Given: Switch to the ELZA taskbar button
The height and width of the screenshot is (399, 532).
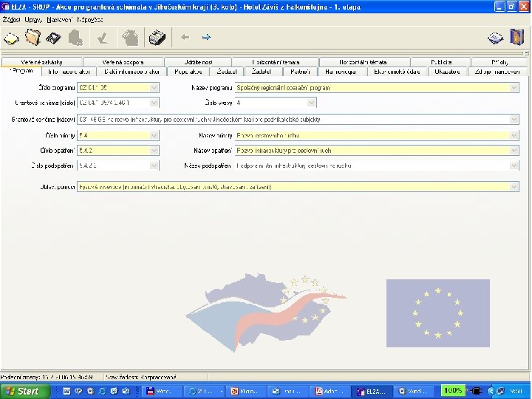Looking at the screenshot, I should click(371, 392).
